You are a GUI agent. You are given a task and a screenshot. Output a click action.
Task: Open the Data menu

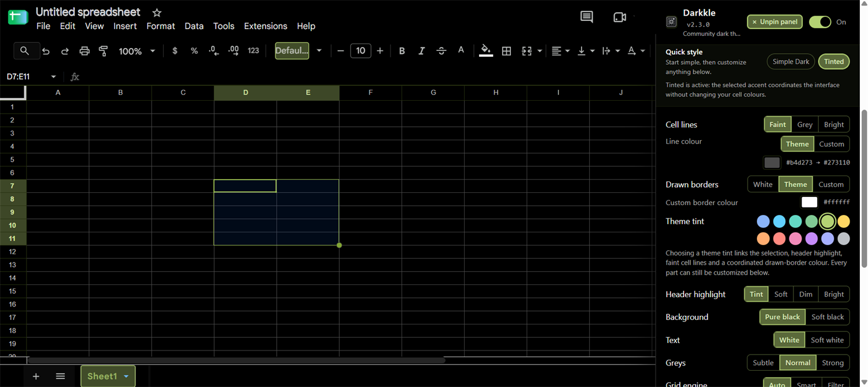pyautogui.click(x=194, y=26)
